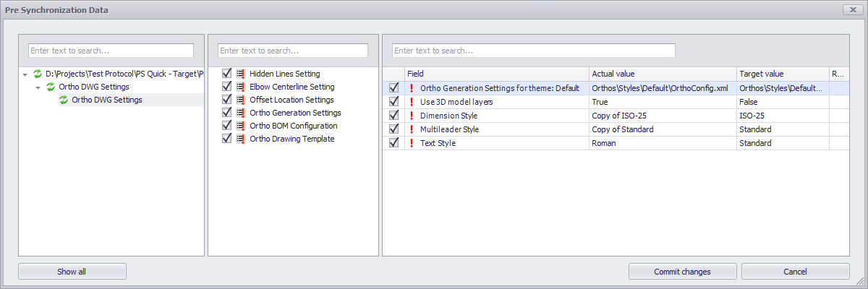Sort by the Field column header
The width and height of the screenshot is (868, 289).
[496, 74]
